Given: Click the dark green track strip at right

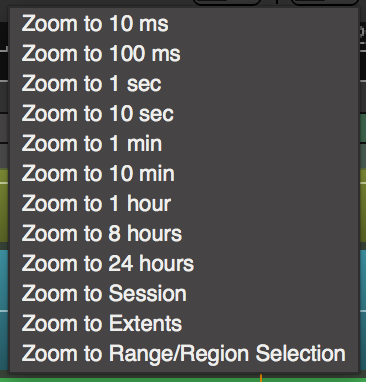Looking at the screenshot, I should 363,128.
